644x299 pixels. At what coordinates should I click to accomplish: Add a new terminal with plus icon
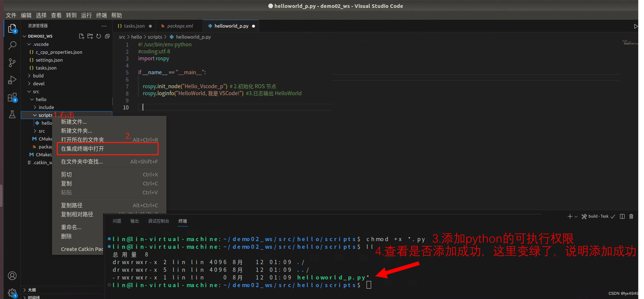(x=570, y=216)
